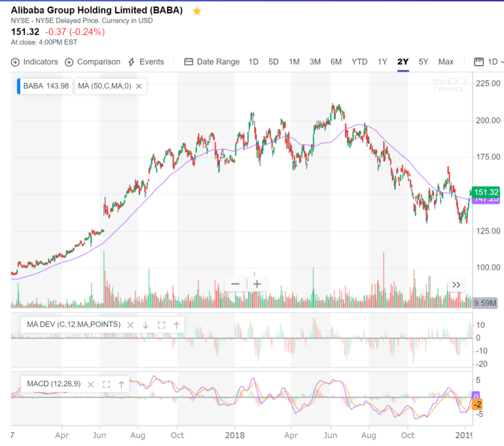Click the 2018 label on the date axis

(235, 436)
